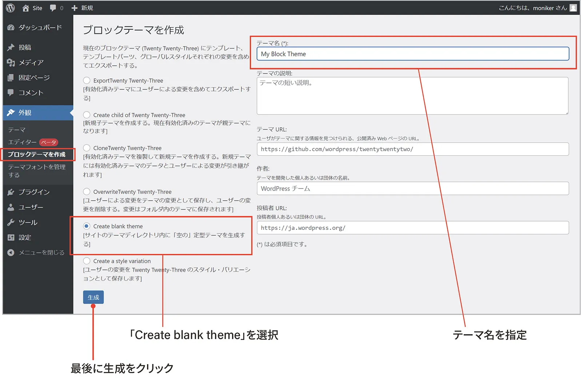
Task: Select the Export Twenty Twenty-Three radio button
Action: click(87, 80)
